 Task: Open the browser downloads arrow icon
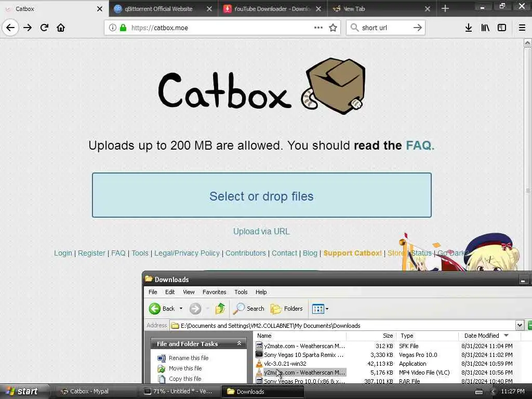coord(469,28)
